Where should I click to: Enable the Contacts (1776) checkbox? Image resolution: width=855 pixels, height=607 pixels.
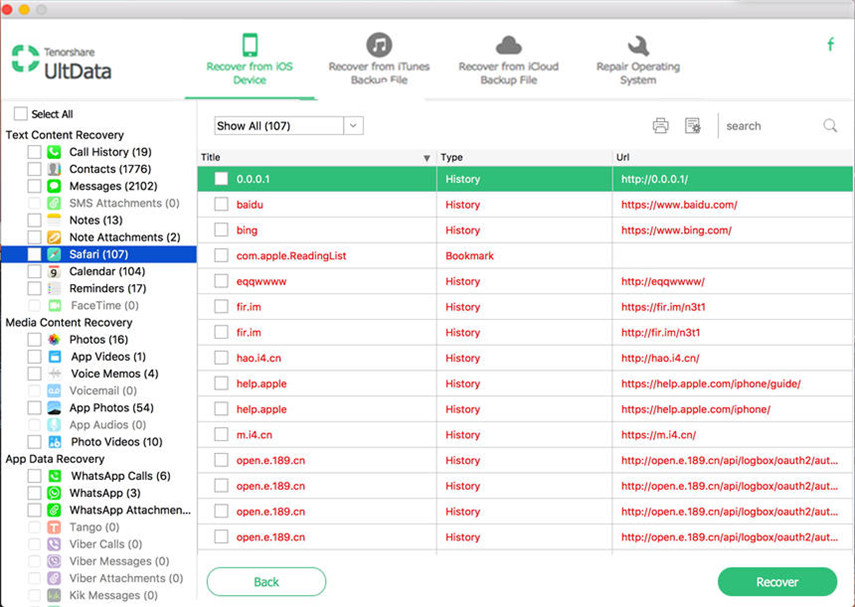(x=34, y=169)
